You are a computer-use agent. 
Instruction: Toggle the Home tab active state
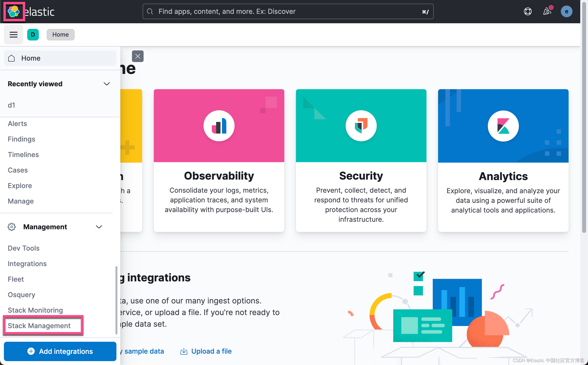tap(60, 34)
